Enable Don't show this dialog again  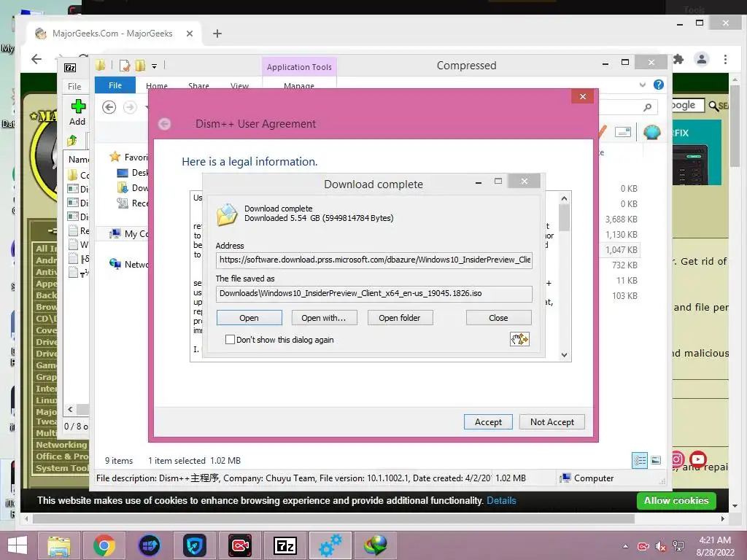pos(230,340)
